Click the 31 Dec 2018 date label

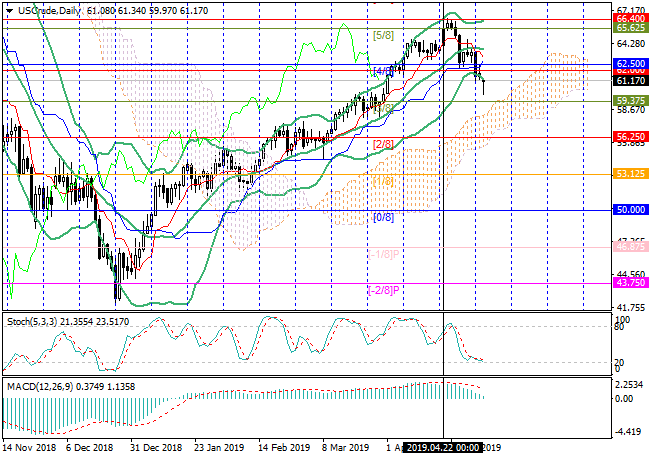point(155,449)
